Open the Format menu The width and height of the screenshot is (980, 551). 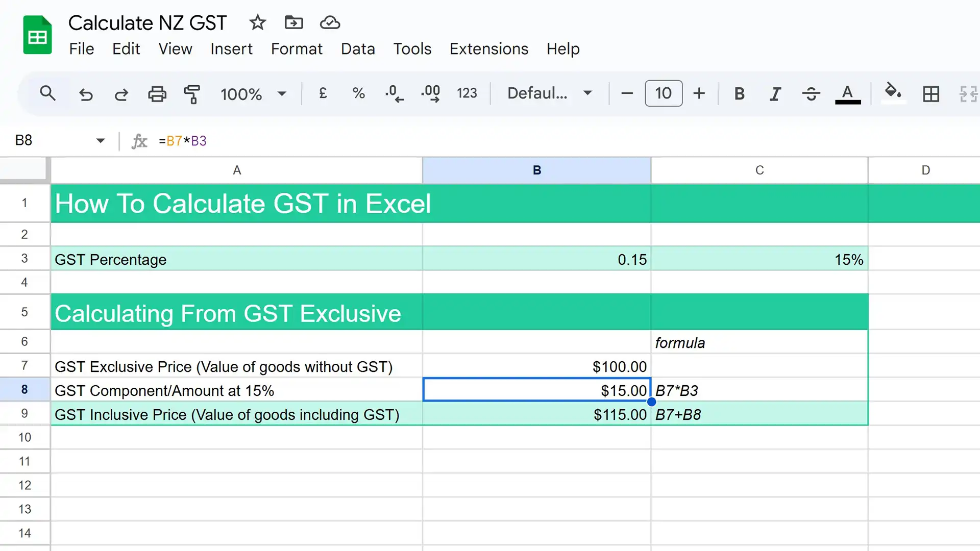pyautogui.click(x=297, y=49)
